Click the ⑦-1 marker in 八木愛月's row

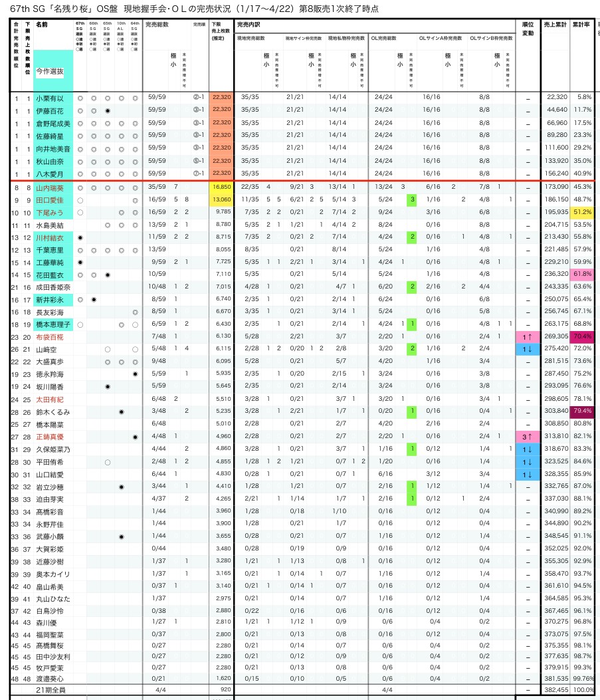pyautogui.click(x=198, y=174)
